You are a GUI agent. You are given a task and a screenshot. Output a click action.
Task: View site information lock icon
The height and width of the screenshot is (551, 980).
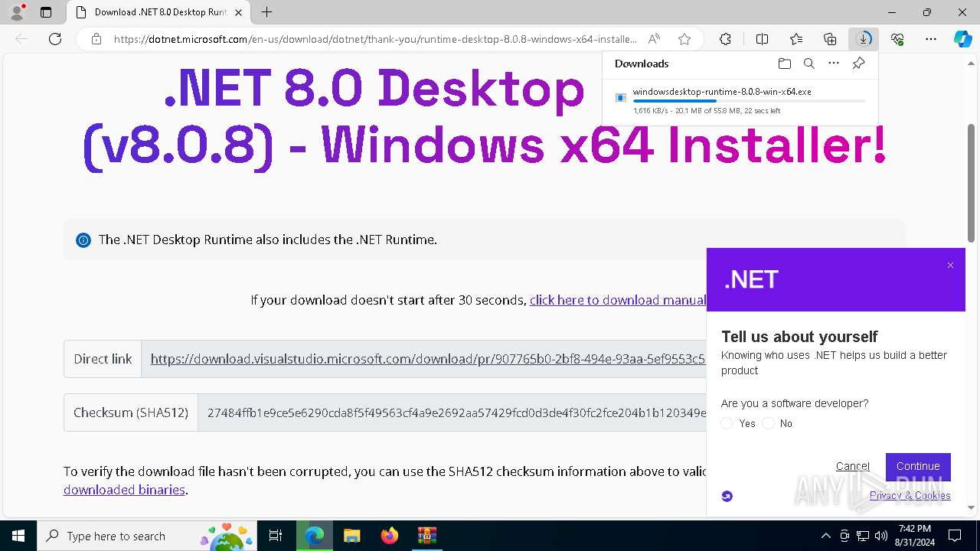[96, 39]
